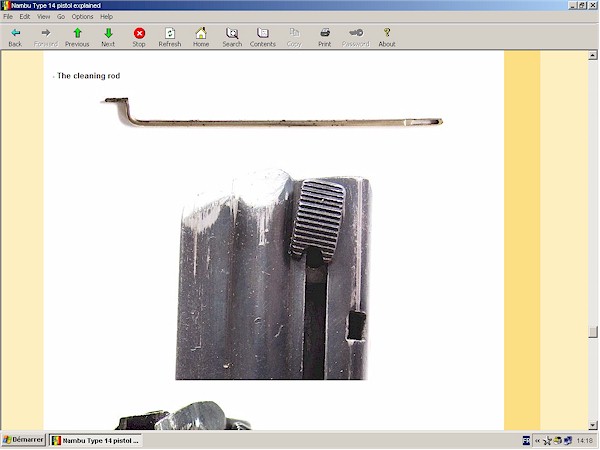Click the 14:18 taskbar clock
The width and height of the screenshot is (600, 450).
(584, 441)
